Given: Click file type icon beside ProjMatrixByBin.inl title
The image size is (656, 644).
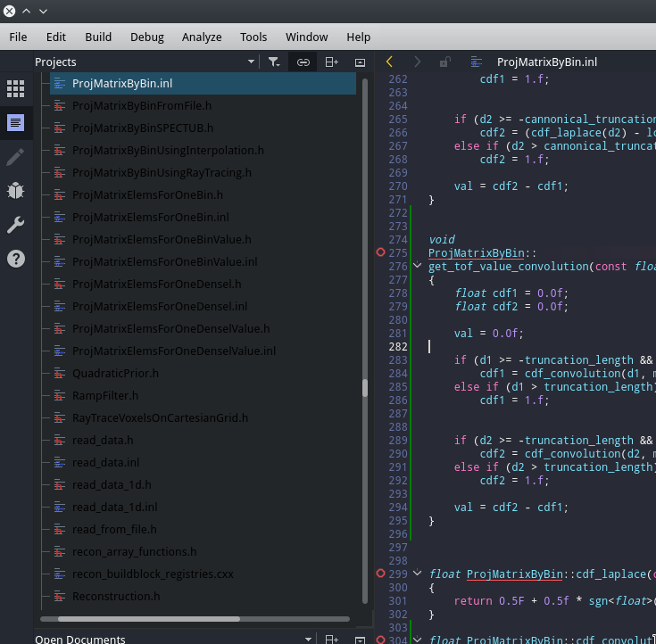Looking at the screenshot, I should click(x=476, y=62).
